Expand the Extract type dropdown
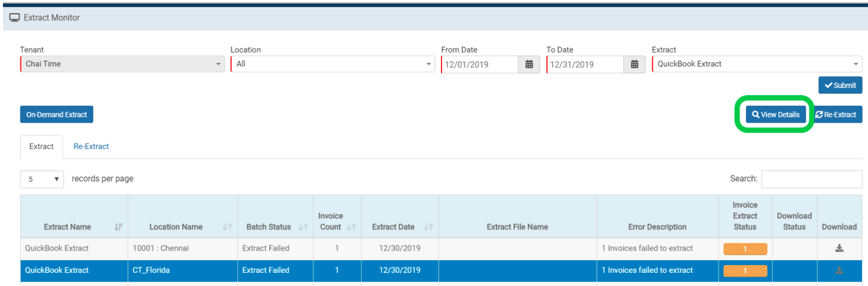Image resolution: width=868 pixels, height=286 pixels. coord(756,64)
